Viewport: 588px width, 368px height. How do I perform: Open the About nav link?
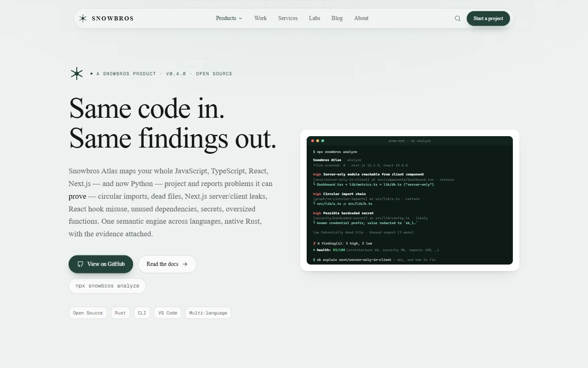tap(361, 18)
